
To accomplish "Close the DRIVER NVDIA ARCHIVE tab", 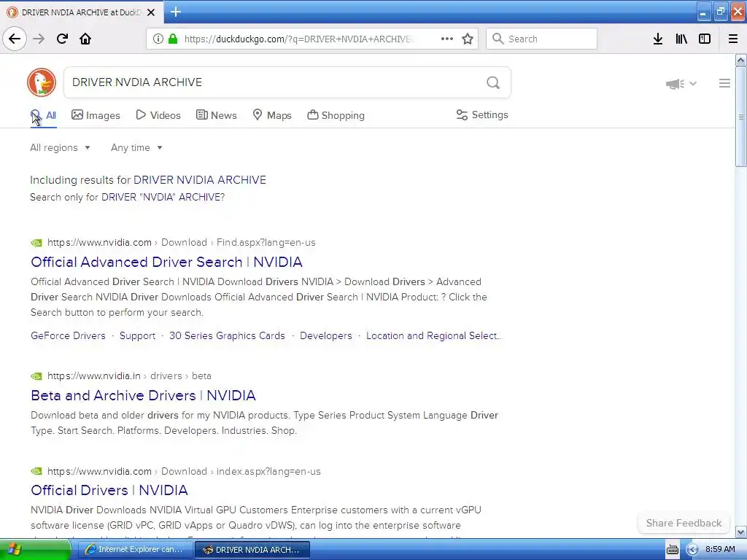I will (x=151, y=12).
